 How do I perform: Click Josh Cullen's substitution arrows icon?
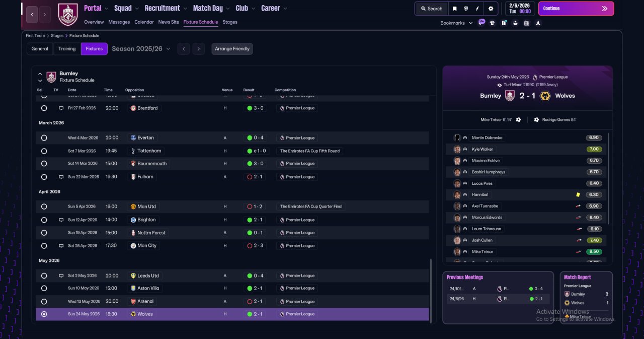click(x=579, y=240)
